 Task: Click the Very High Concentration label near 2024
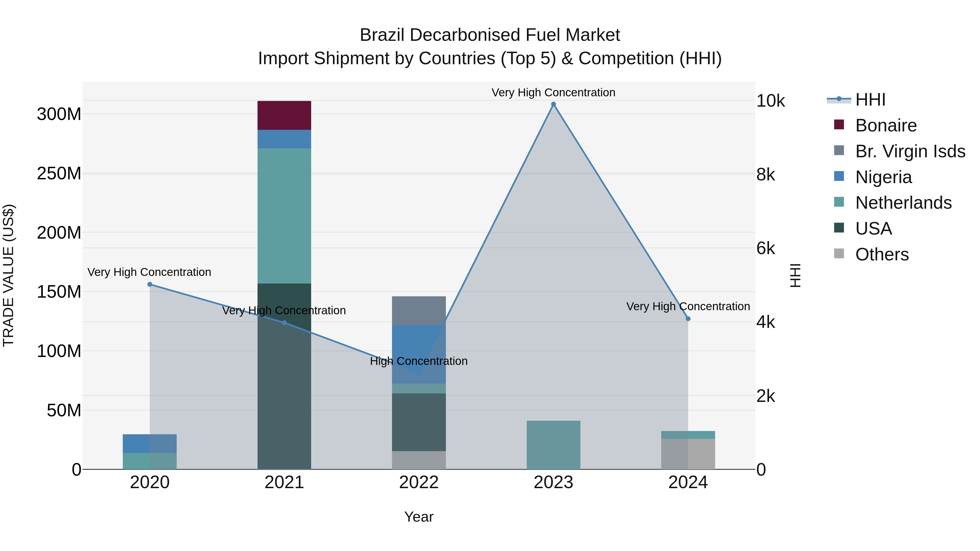(x=688, y=306)
